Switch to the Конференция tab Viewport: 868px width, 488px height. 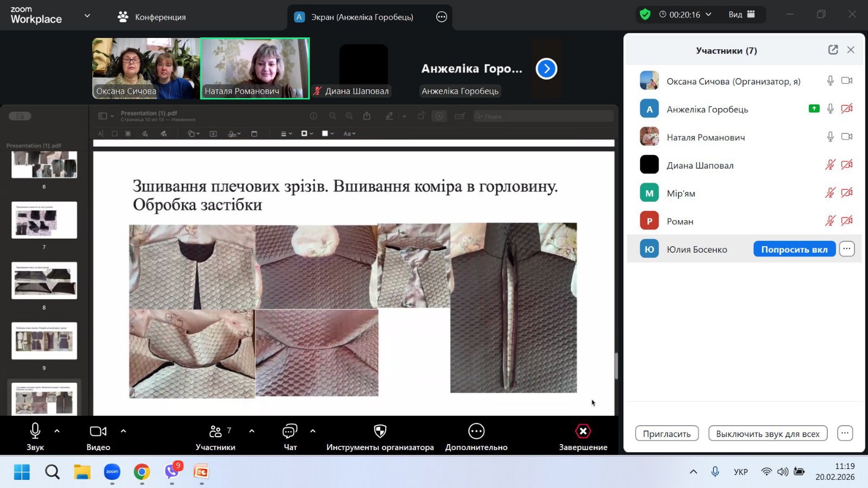(152, 17)
